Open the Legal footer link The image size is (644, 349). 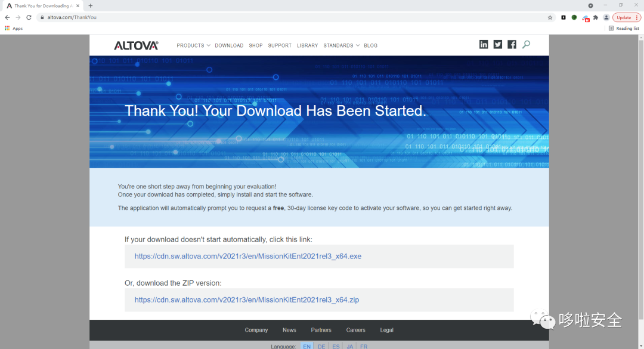pos(386,330)
